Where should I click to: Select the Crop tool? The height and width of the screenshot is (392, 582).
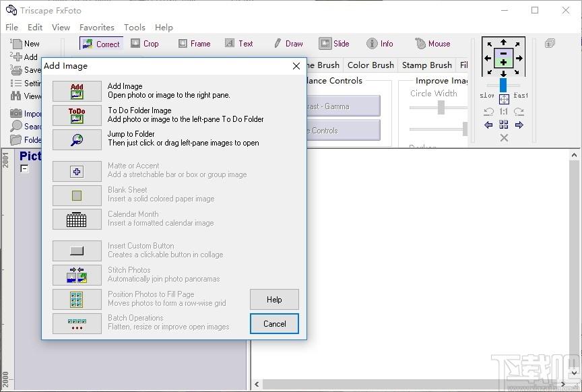point(145,44)
